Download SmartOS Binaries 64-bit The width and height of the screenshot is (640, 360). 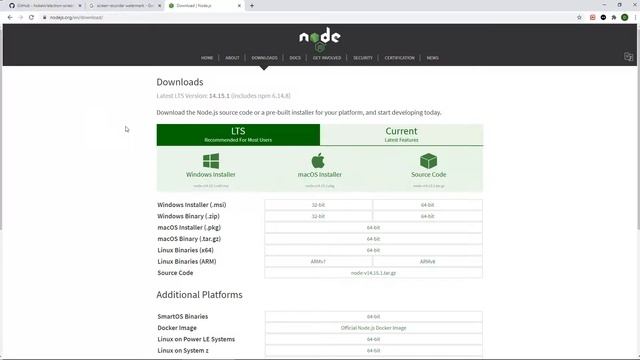coord(373,317)
